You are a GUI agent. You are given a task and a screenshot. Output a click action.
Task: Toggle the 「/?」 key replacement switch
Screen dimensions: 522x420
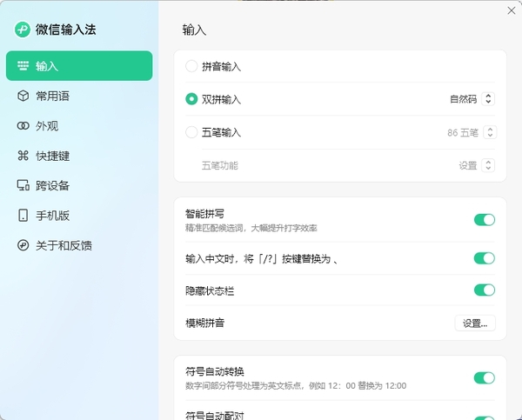point(484,258)
